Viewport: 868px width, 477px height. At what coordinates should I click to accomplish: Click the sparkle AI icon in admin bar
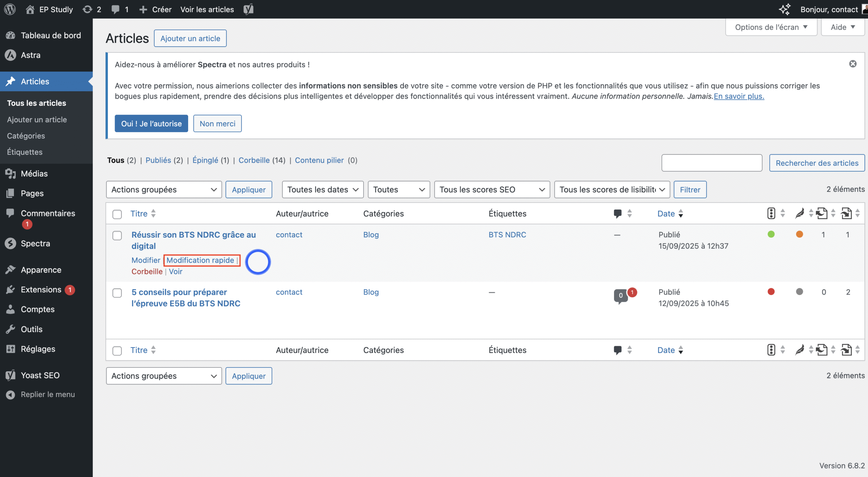pos(785,9)
